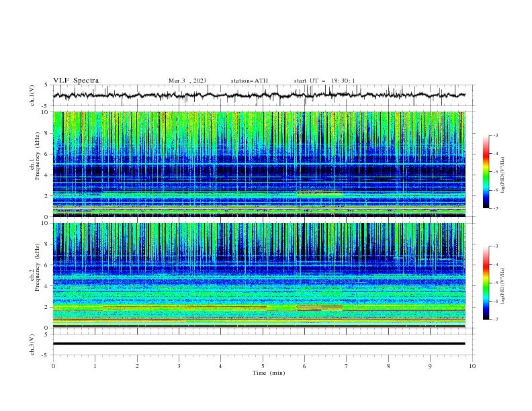
Task: Click the "Time (min)" axis label
Action: 269,373
